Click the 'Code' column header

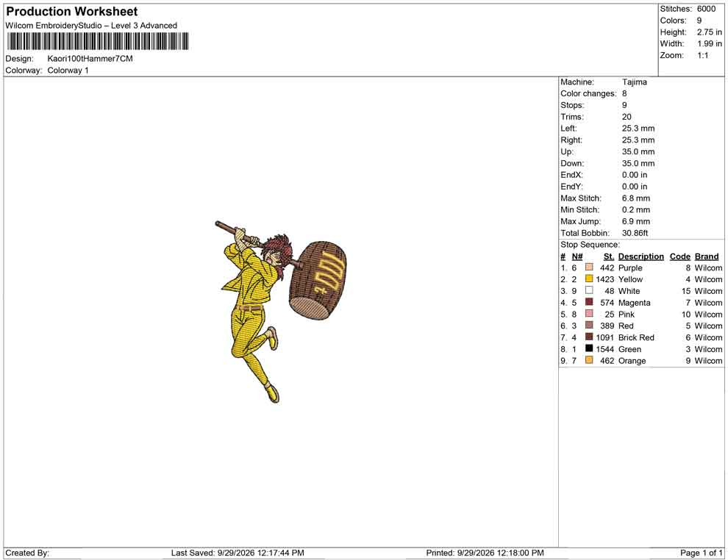679,256
